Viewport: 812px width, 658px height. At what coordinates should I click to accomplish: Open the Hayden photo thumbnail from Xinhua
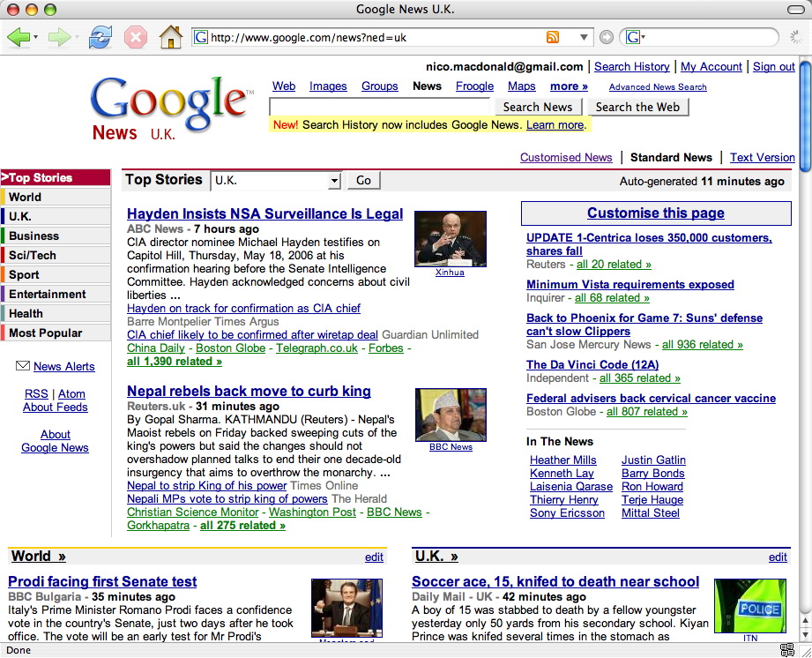(450, 238)
